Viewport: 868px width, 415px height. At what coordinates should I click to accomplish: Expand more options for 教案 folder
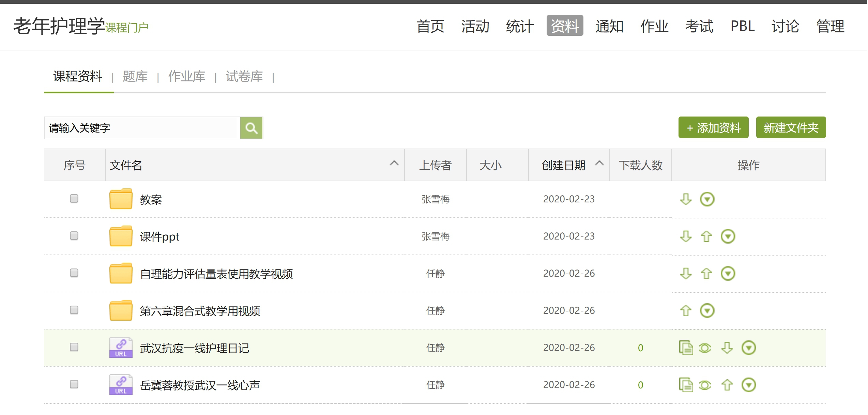point(707,199)
